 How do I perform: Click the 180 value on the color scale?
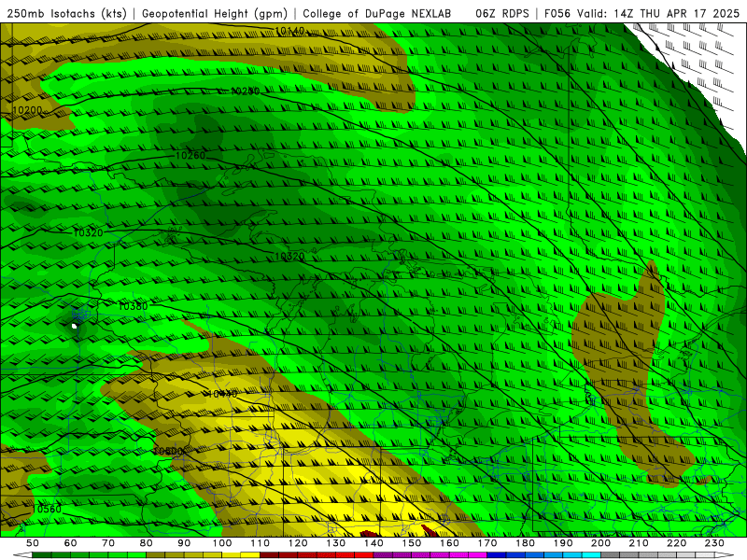pyautogui.click(x=525, y=543)
